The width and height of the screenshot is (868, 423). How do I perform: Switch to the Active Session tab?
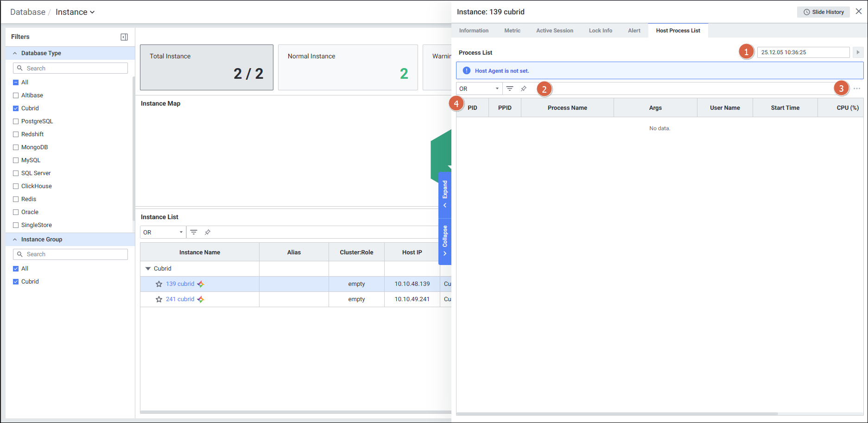click(554, 31)
